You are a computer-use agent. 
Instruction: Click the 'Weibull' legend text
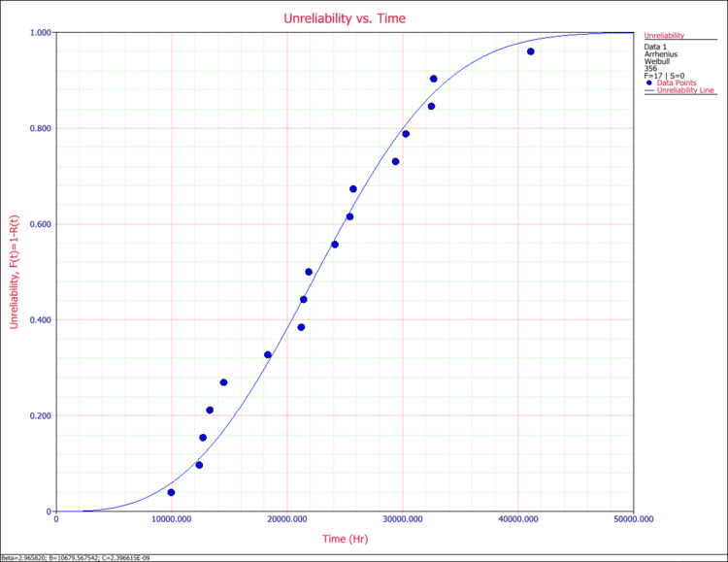[x=657, y=61]
